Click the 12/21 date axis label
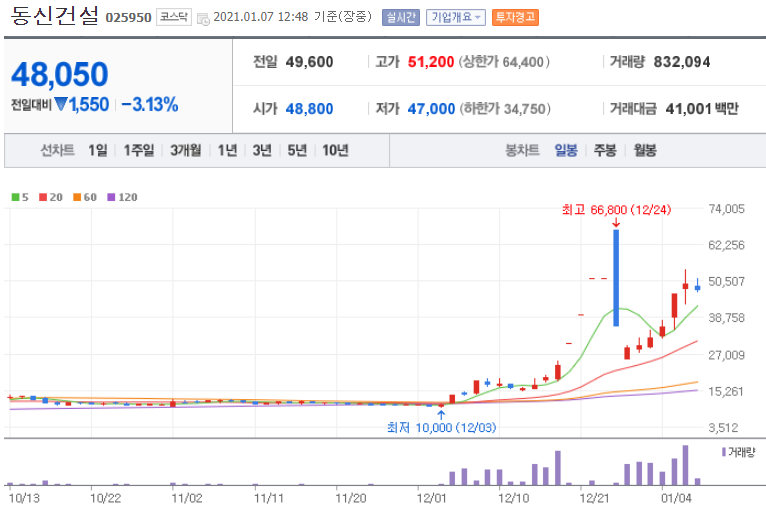The width and height of the screenshot is (766, 513). (595, 498)
